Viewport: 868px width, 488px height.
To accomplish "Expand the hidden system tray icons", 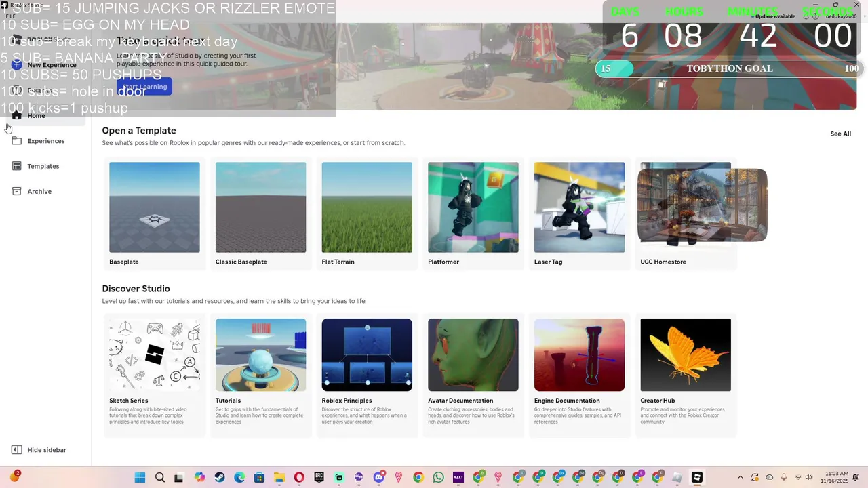I will [740, 478].
